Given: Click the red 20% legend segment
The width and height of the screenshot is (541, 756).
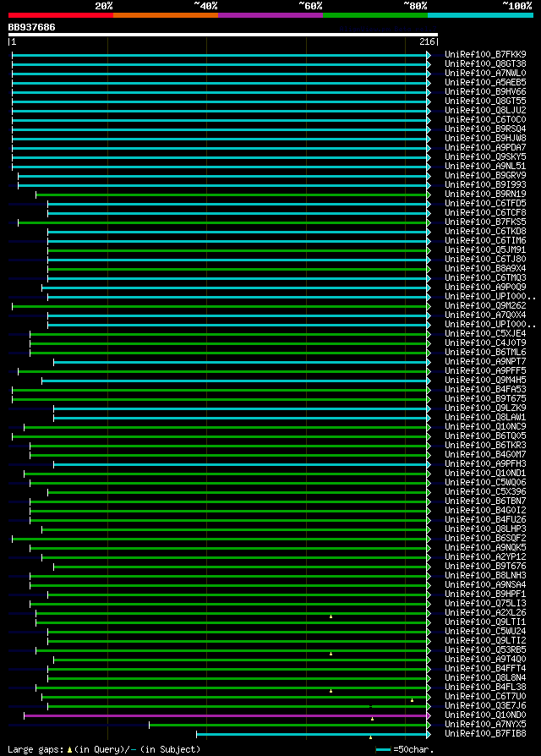Looking at the screenshot, I should [x=61, y=15].
